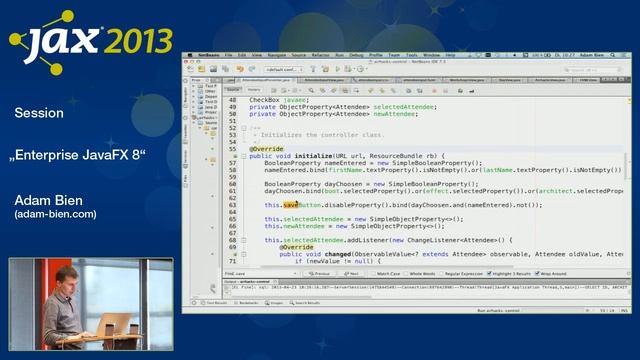Image resolution: width=640 pixels, height=360 pixels.
Task: Collapse the changed method fold at line 70
Action: pos(244,254)
